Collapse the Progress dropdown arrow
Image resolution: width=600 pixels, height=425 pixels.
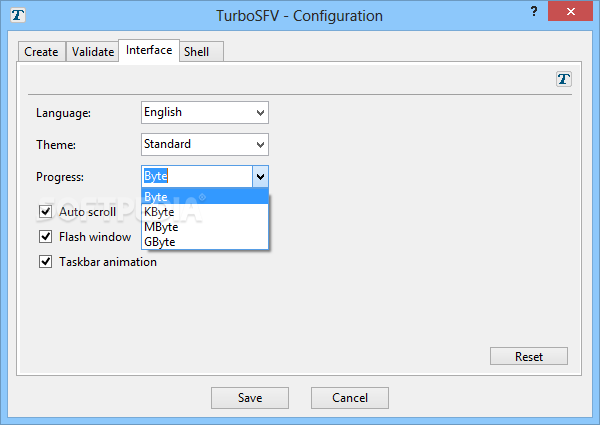[x=261, y=176]
